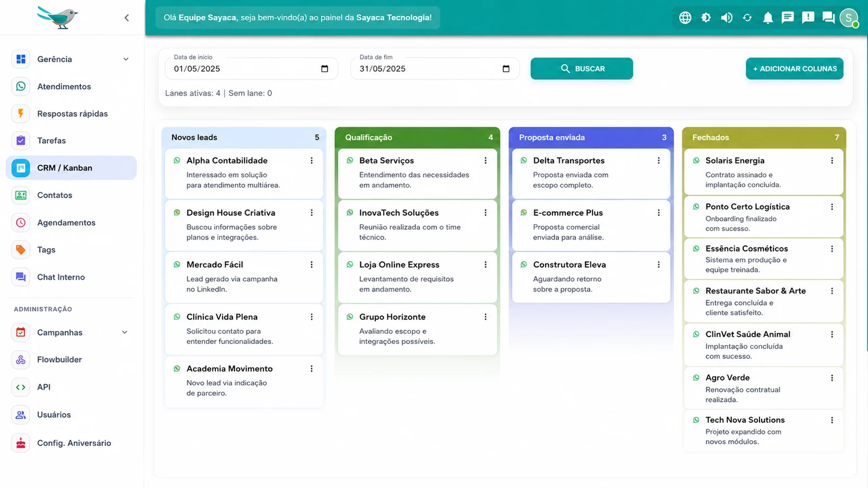Mute notification sound via speaker icon
The width and height of the screenshot is (868, 488).
pos(726,17)
